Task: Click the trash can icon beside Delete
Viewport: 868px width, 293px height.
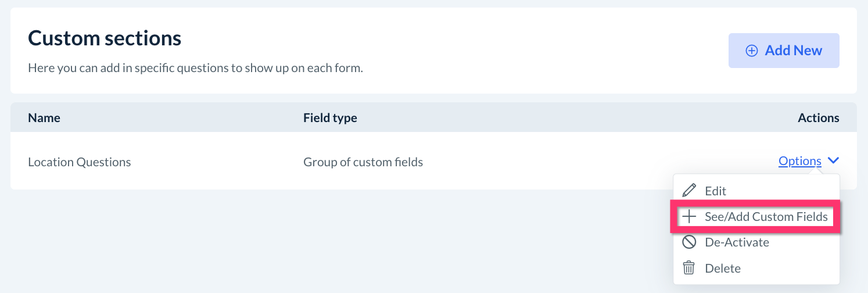Action: point(689,268)
